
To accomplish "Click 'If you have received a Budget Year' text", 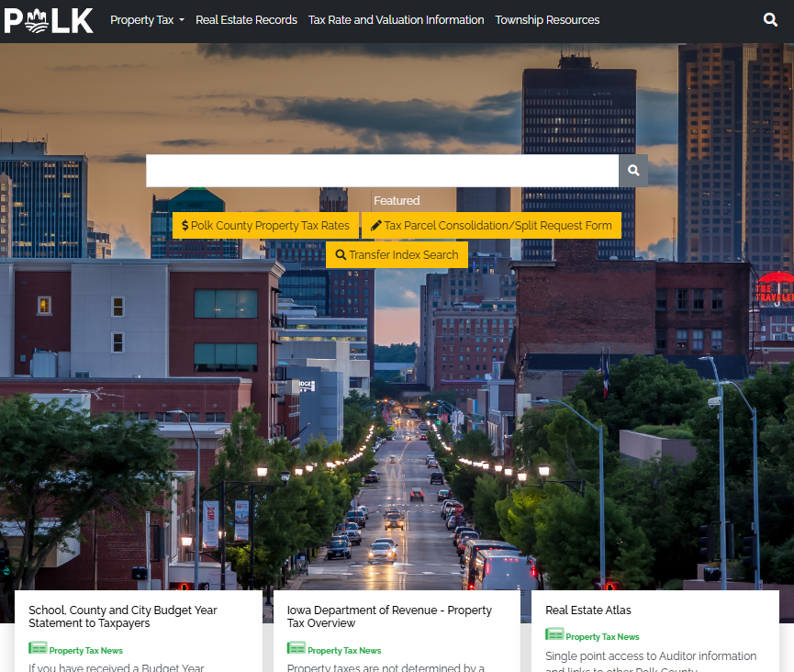I will coord(117,667).
